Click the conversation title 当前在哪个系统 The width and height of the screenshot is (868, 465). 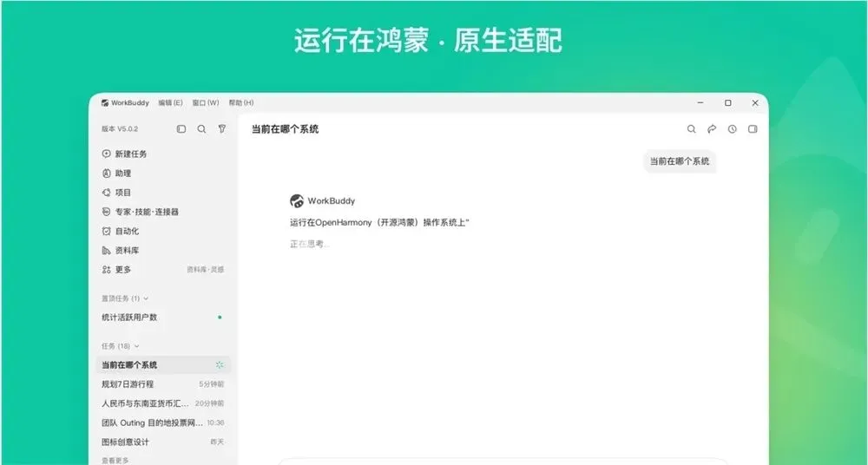(x=285, y=129)
